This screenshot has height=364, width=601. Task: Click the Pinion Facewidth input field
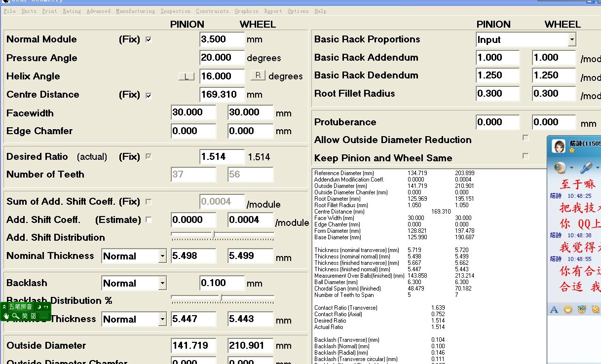point(193,112)
